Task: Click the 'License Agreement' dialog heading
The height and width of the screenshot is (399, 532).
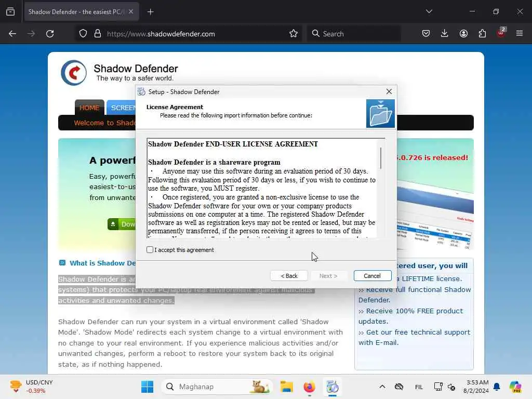Action: (x=175, y=107)
